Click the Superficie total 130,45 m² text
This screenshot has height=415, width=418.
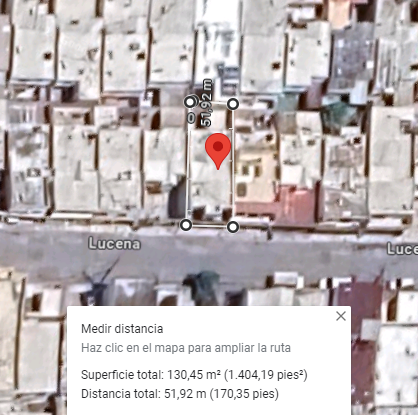click(194, 375)
